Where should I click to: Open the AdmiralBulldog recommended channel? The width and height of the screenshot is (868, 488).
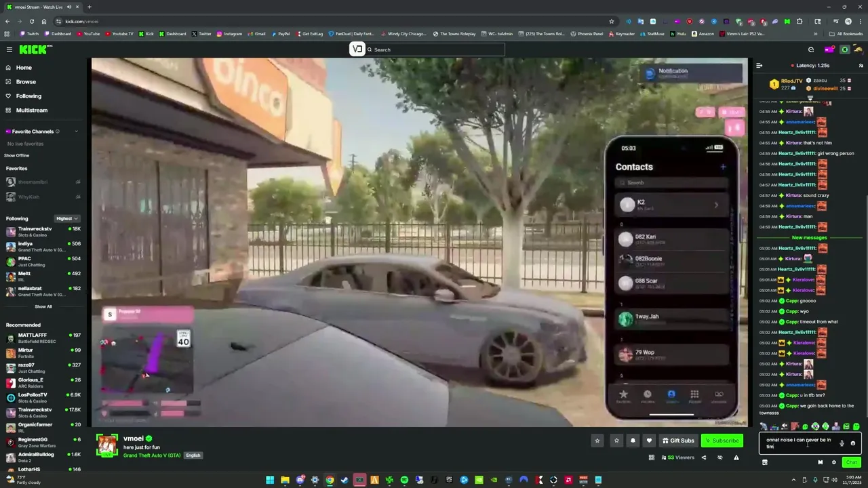[42, 457]
